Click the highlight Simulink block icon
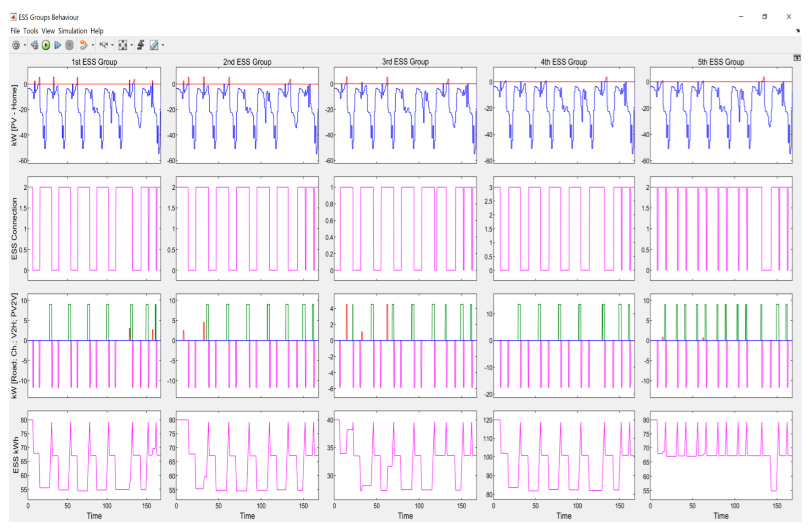 pyautogui.click(x=83, y=45)
